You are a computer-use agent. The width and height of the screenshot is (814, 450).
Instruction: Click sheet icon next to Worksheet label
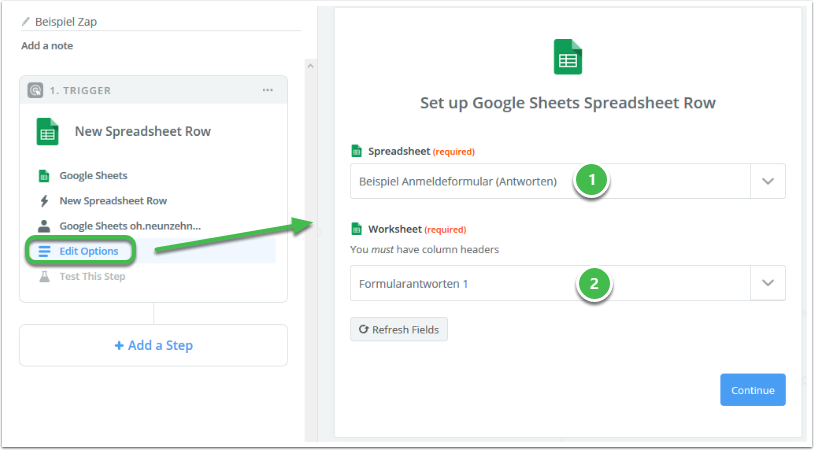[356, 229]
